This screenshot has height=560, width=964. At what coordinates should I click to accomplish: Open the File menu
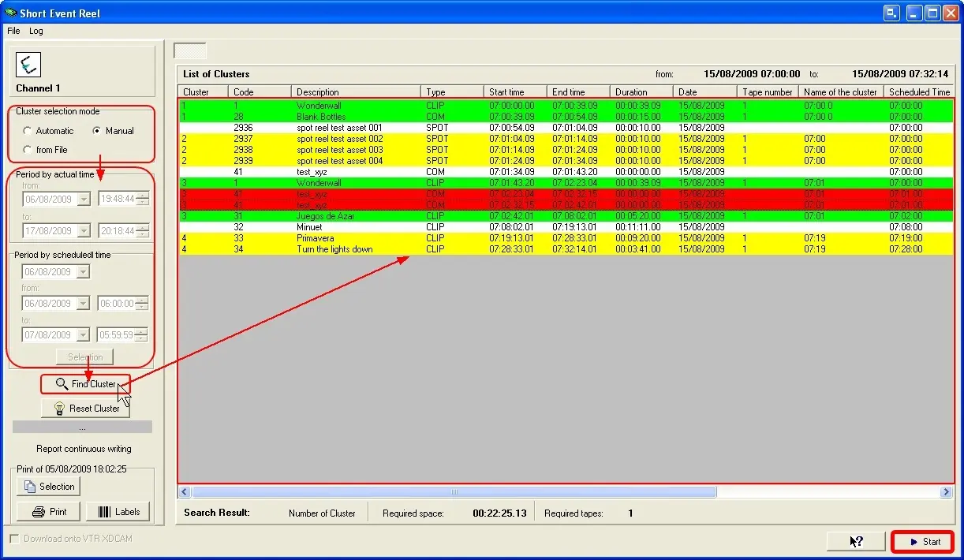13,31
